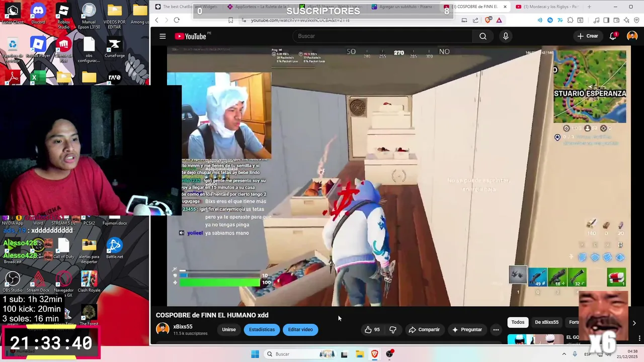Click the video player area
Viewport: 644px width, 362px height.
coord(398,176)
